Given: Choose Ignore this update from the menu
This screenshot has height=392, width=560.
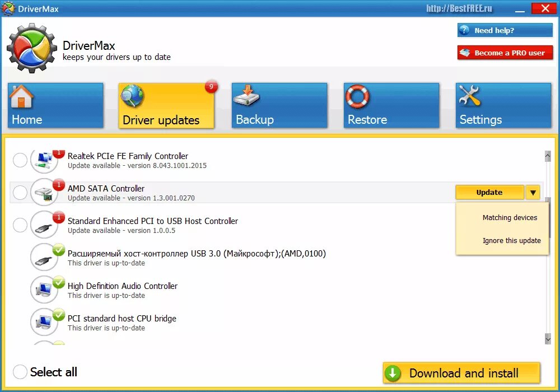Looking at the screenshot, I should (x=511, y=240).
